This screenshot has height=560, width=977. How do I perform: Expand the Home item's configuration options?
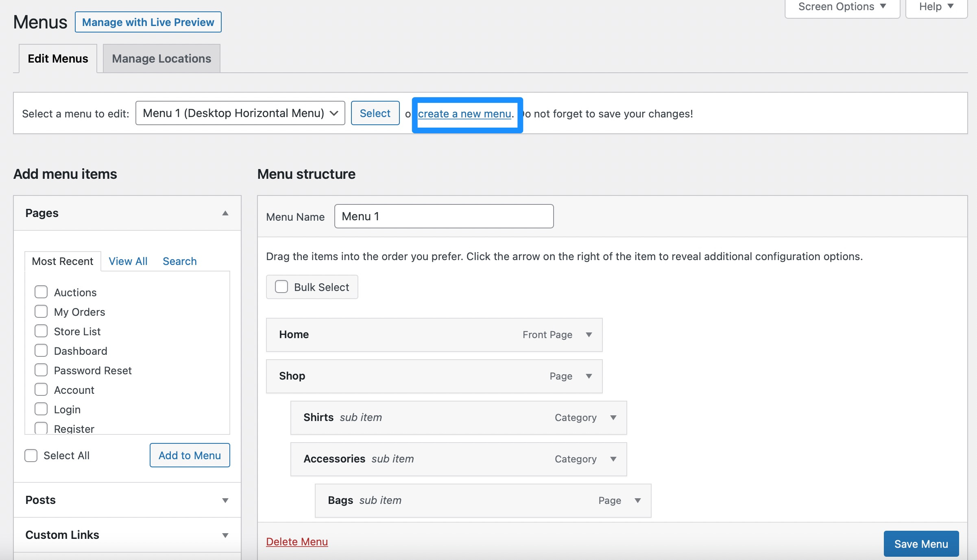589,334
